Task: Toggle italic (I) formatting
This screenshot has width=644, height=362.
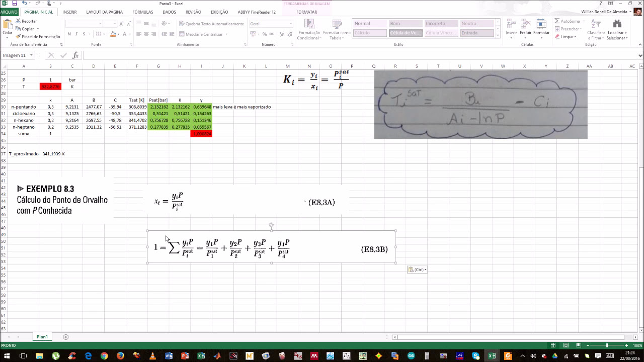Action: 76,34
